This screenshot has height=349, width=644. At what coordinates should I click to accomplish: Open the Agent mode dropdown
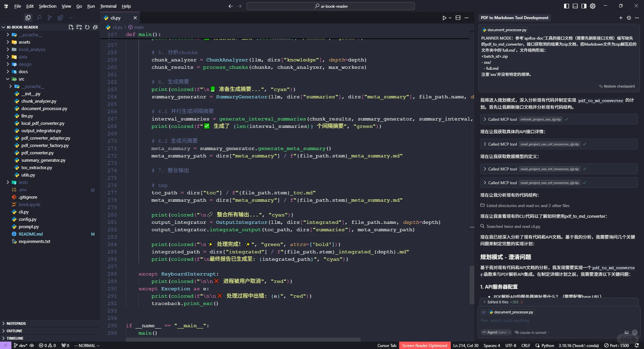click(496, 332)
